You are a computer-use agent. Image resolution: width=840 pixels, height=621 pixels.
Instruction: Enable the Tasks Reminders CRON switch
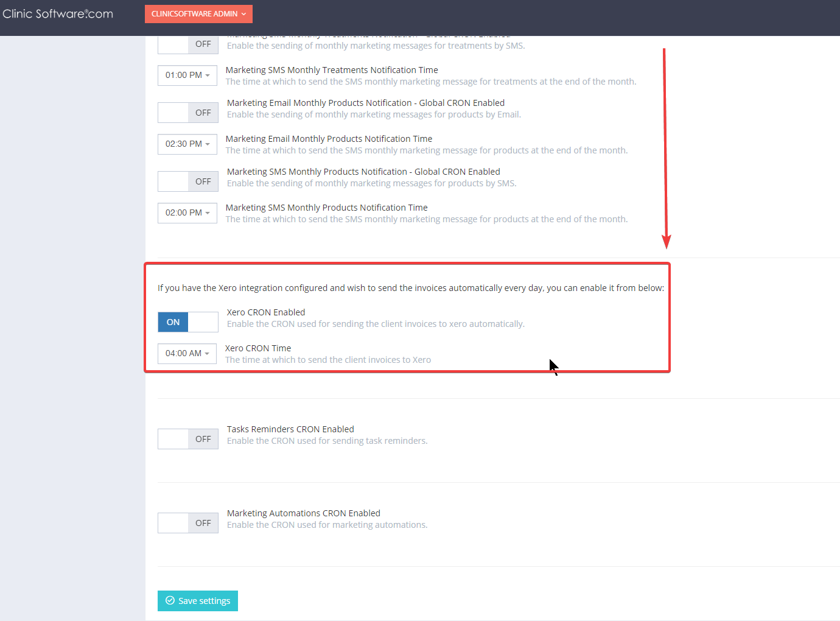click(x=188, y=439)
